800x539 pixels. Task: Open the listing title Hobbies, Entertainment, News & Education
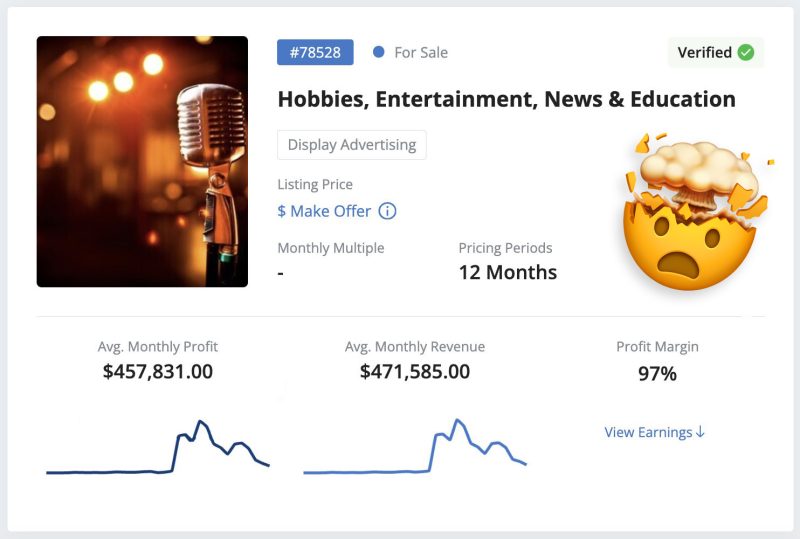click(507, 99)
